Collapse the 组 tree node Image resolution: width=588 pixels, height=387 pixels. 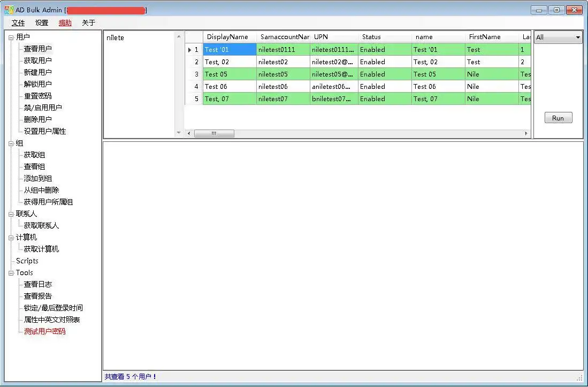pos(11,143)
